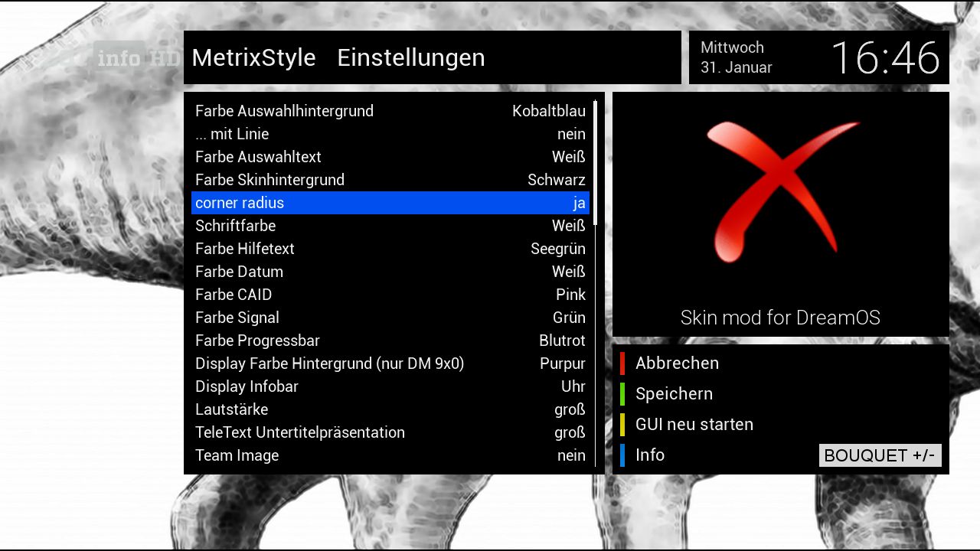The height and width of the screenshot is (551, 980).
Task: Toggle the '... mit Linie' nein value
Action: coord(570,134)
